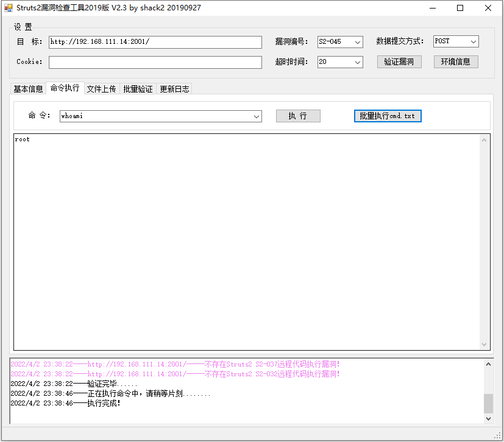Click the S2-032 log line
The width and height of the screenshot is (504, 442).
[175, 374]
